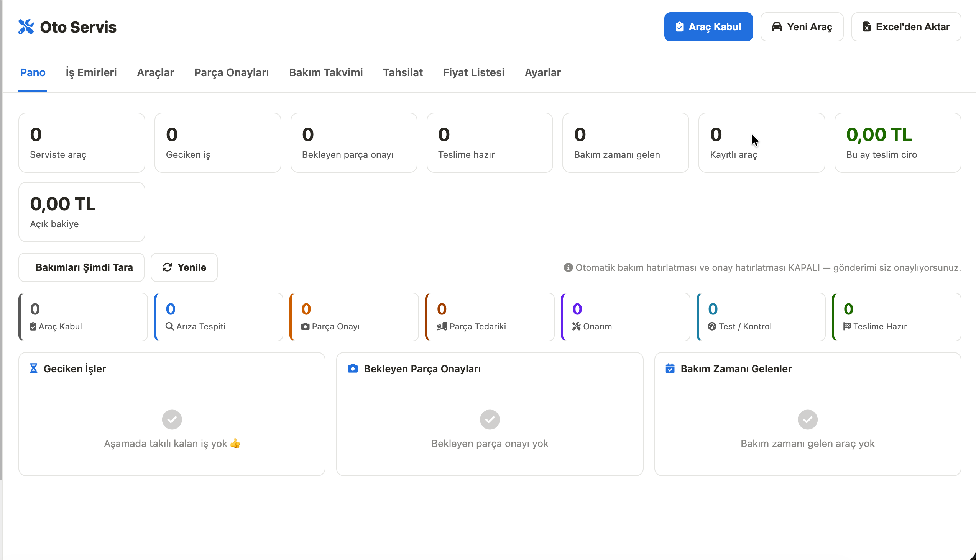The image size is (976, 560).
Task: Click the Yeni Araç button
Action: (x=802, y=27)
